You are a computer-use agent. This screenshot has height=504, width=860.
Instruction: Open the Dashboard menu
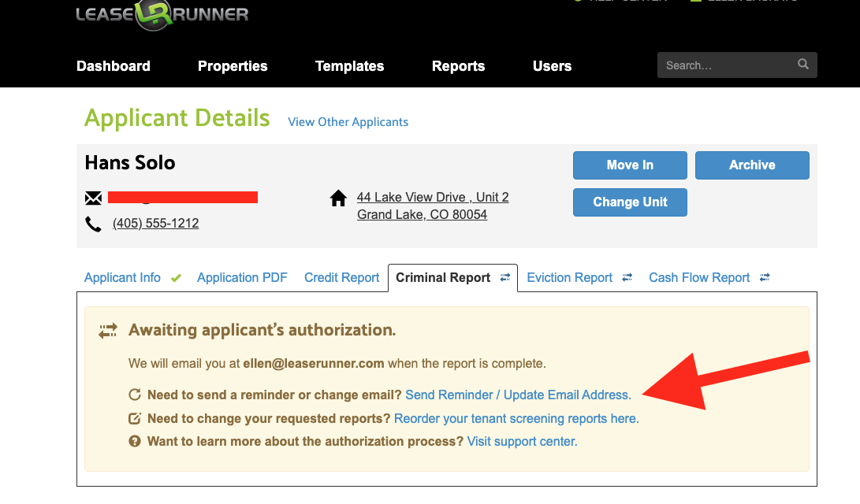pos(113,66)
